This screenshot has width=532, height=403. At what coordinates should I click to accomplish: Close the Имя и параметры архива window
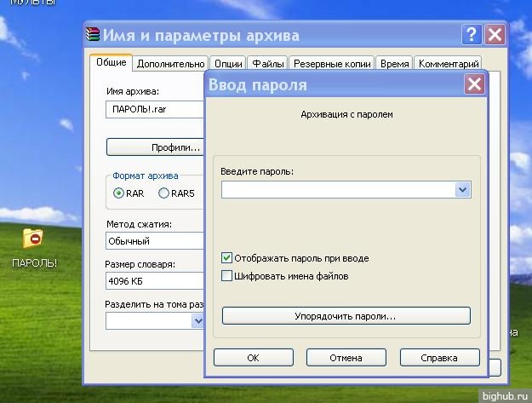(495, 35)
